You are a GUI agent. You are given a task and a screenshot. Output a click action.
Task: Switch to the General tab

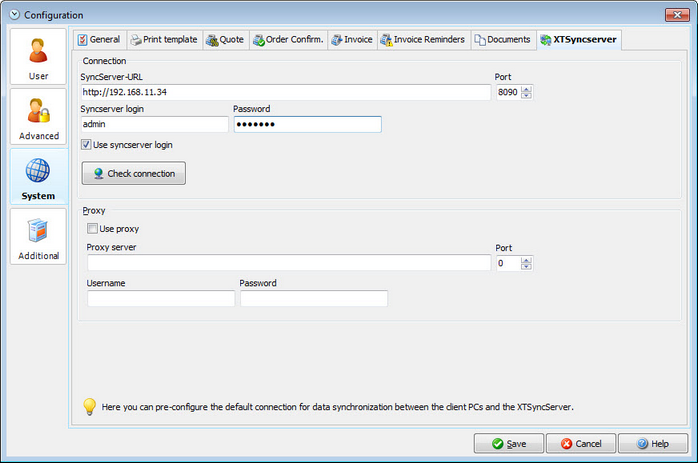click(x=99, y=40)
